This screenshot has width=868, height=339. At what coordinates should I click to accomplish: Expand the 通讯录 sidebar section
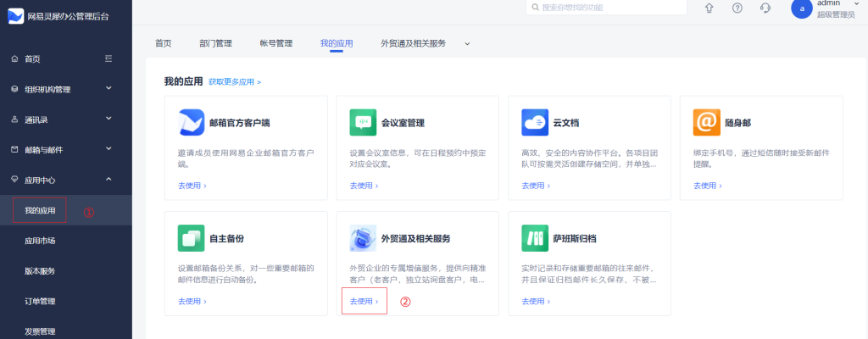click(108, 119)
